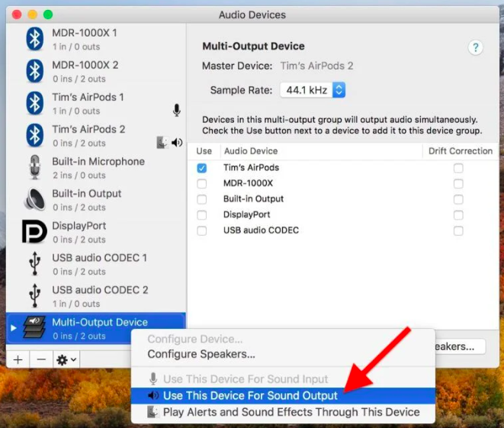504x428 pixels.
Task: Click DisplayPort row in device table
Action: [x=343, y=215]
